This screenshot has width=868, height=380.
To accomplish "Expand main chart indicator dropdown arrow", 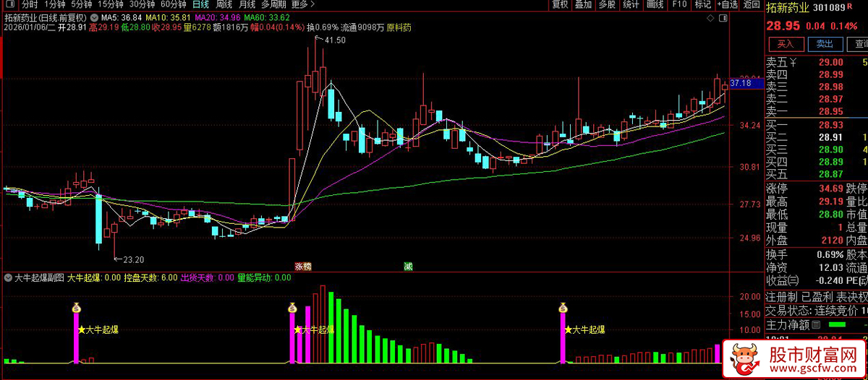I will [x=95, y=17].
